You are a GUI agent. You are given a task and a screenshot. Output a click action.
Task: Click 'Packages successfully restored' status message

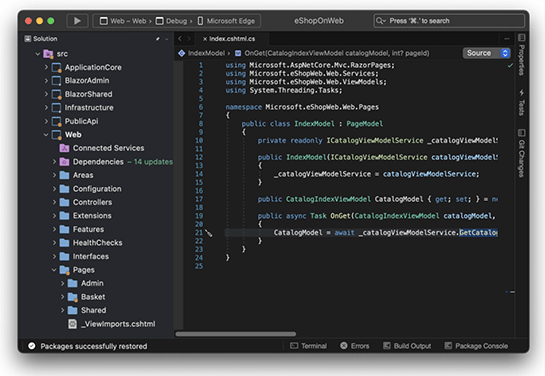click(x=93, y=346)
